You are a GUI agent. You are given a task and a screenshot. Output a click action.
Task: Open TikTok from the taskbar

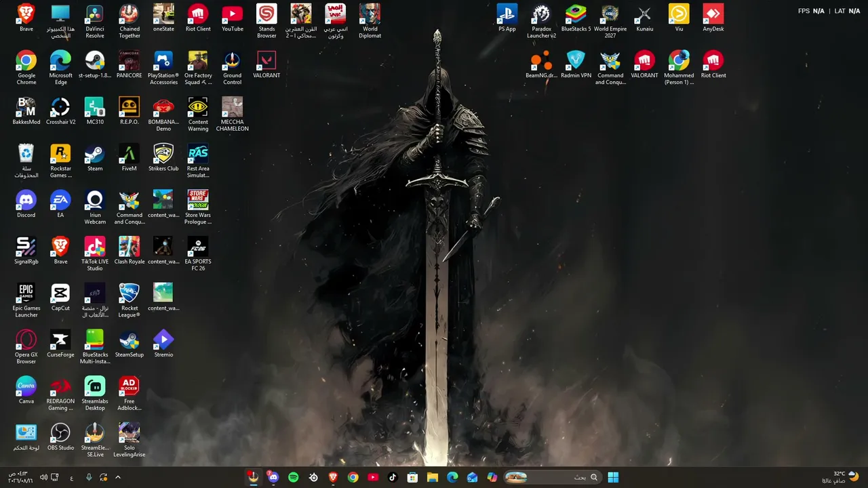tap(393, 477)
